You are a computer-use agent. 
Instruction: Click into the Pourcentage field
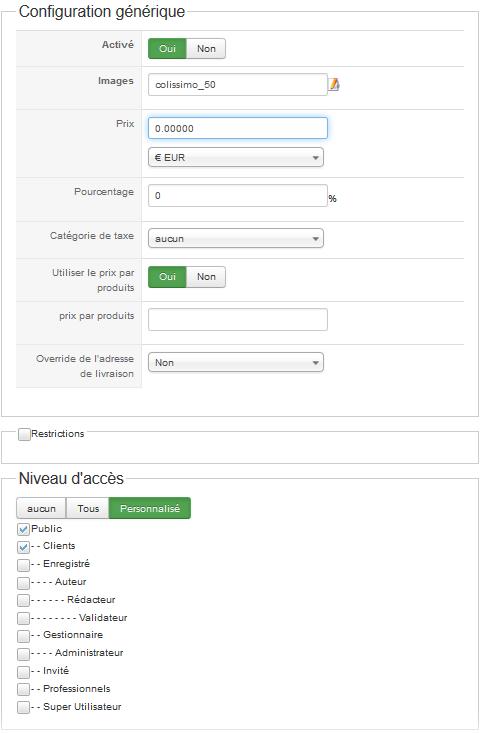(x=238, y=195)
